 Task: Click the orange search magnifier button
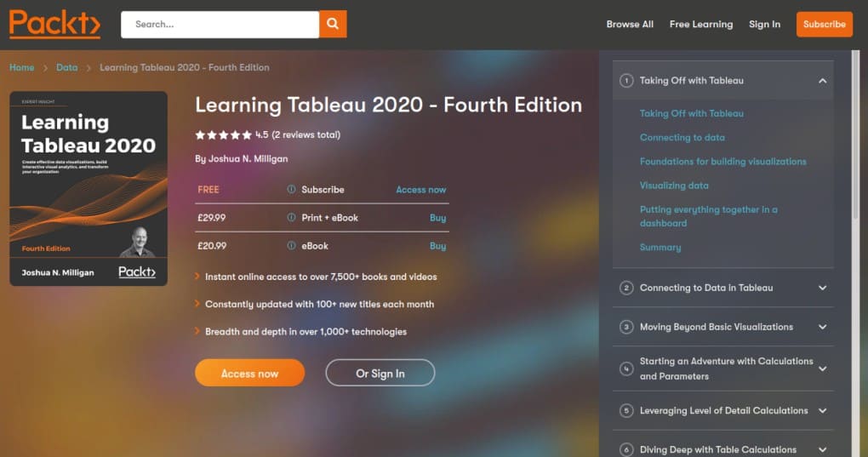tap(333, 24)
